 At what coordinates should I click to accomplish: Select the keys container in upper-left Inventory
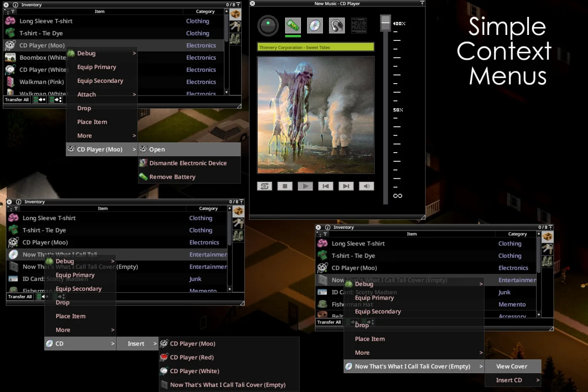235,27
